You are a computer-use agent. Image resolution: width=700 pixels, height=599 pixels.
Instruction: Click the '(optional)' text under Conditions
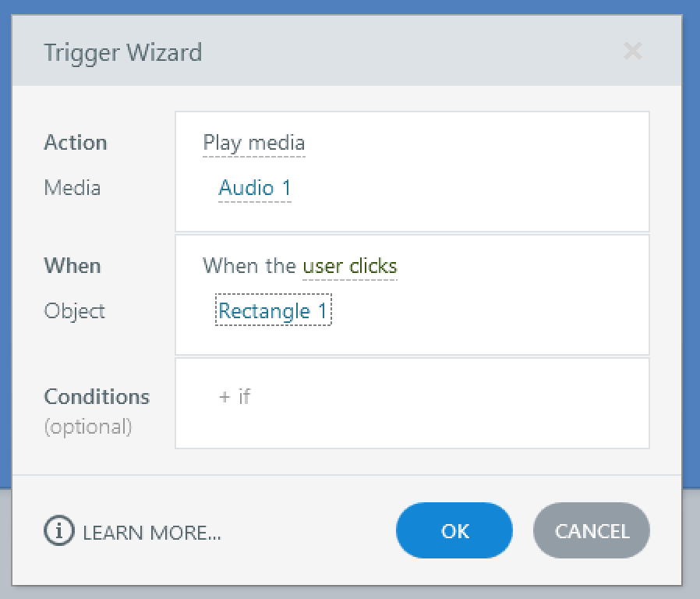click(88, 427)
